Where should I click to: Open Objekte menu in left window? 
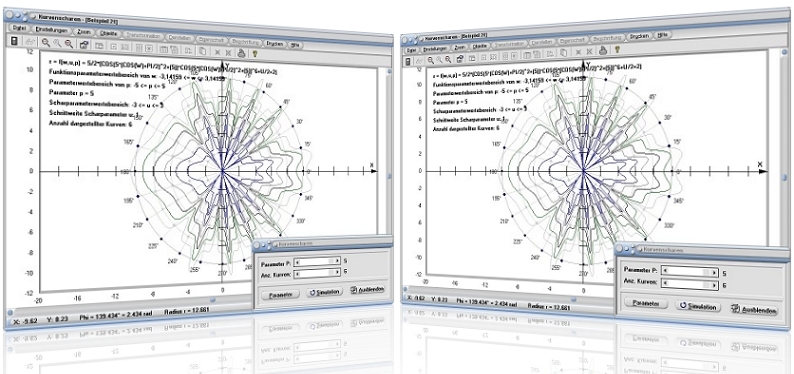(108, 33)
